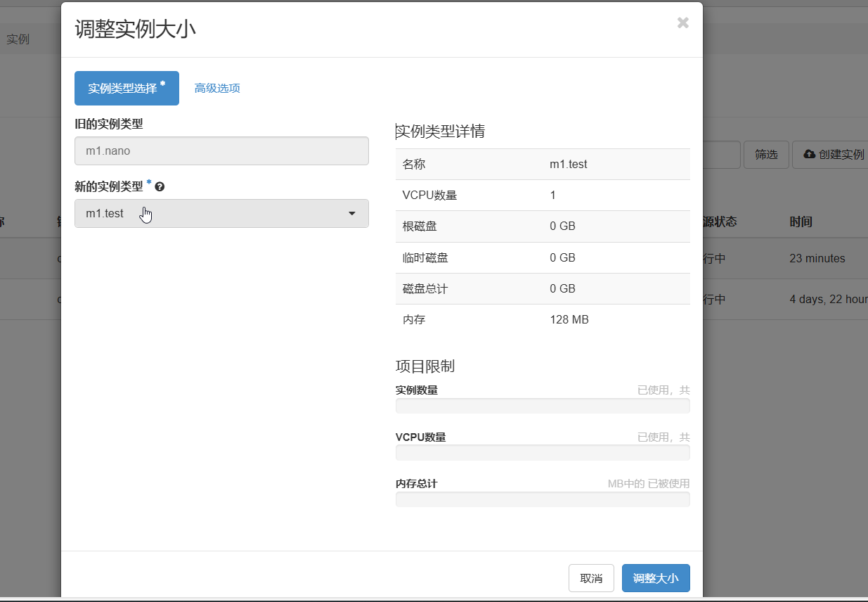Click the VCPU数量 label in details table
Viewport: 868px width, 602px height.
click(430, 195)
